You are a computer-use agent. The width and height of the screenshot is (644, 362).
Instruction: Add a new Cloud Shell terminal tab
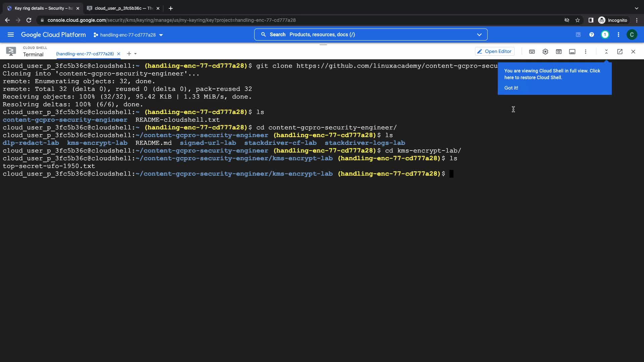pos(129,54)
